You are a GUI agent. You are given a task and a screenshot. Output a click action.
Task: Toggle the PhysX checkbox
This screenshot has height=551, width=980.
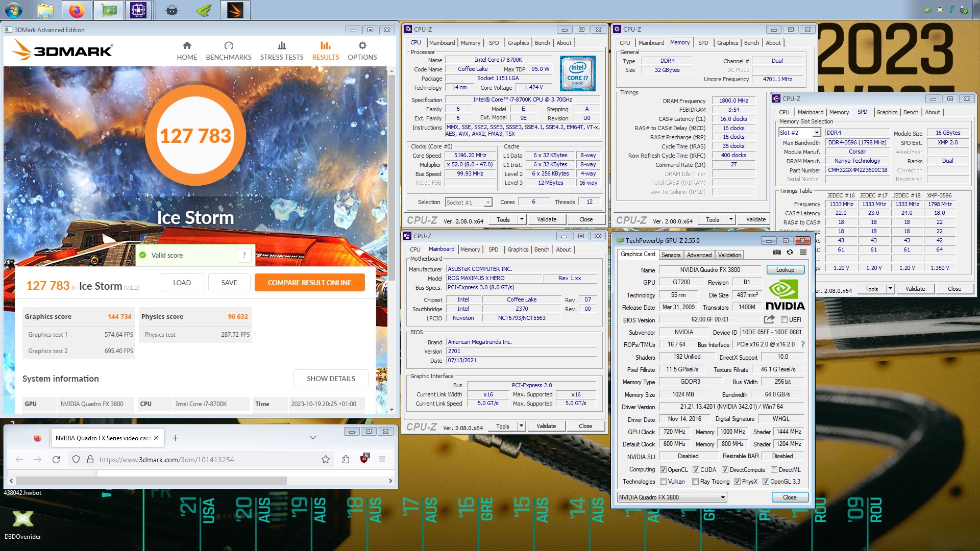tap(737, 482)
